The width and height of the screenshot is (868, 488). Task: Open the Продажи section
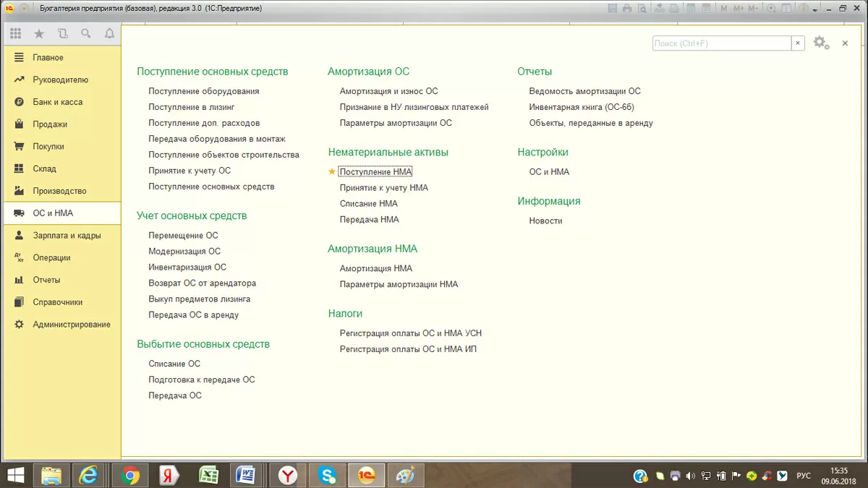pos(61,124)
